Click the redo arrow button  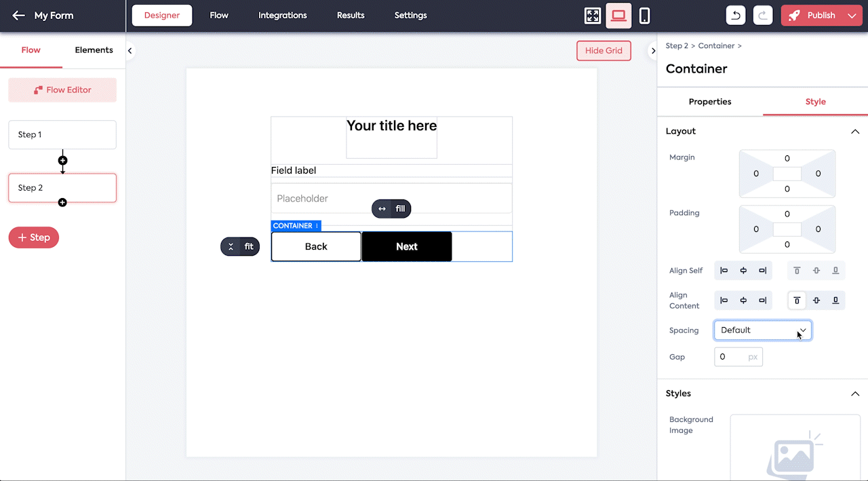[763, 16]
